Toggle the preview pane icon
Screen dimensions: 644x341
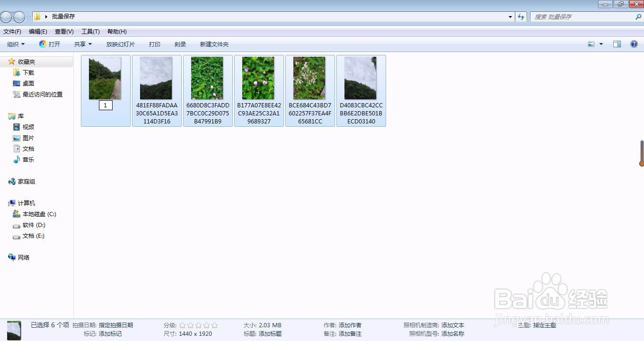click(x=617, y=44)
